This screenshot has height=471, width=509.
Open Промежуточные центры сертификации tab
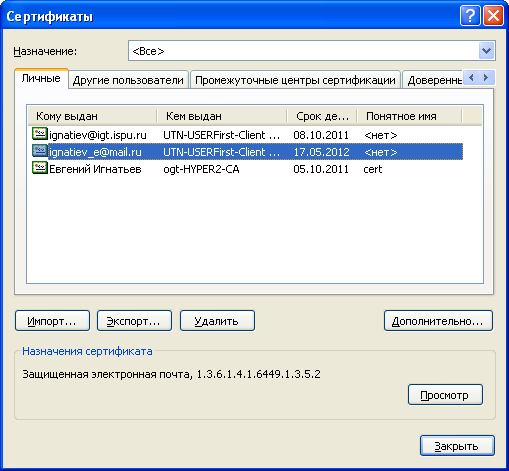[x=295, y=80]
